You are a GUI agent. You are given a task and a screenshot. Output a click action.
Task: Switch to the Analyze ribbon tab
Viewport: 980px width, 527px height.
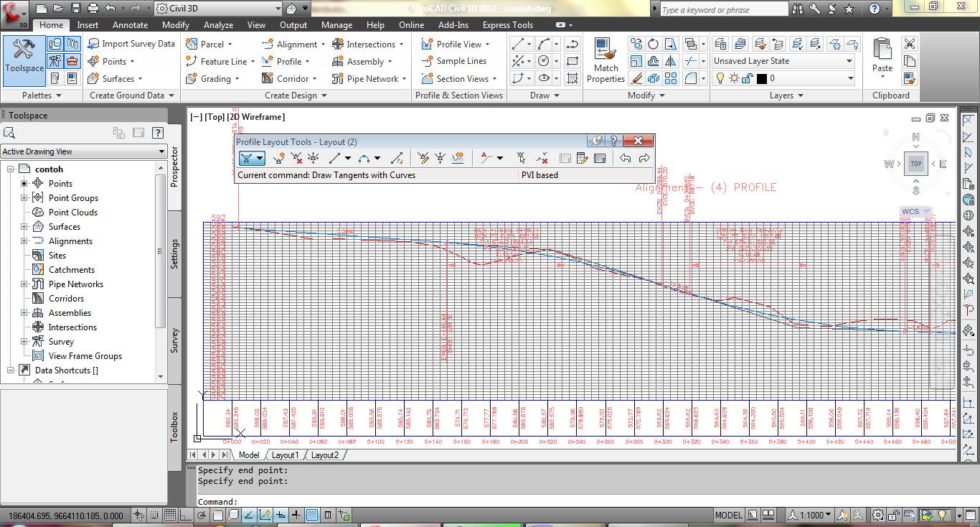(218, 24)
